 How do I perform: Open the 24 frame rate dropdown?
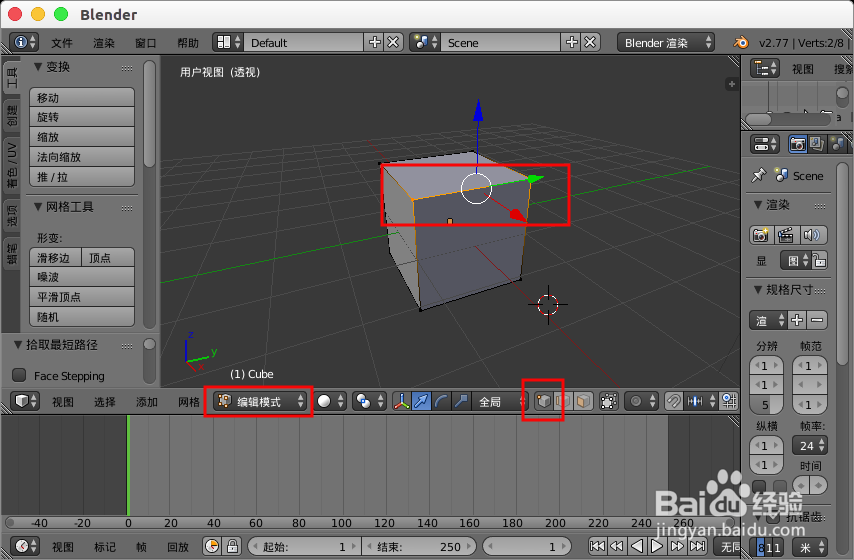click(x=810, y=446)
